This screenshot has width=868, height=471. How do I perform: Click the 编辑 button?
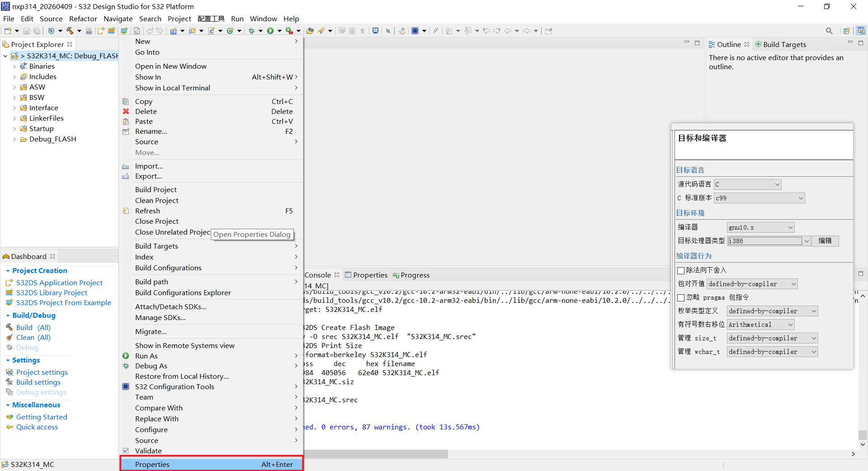coord(825,241)
